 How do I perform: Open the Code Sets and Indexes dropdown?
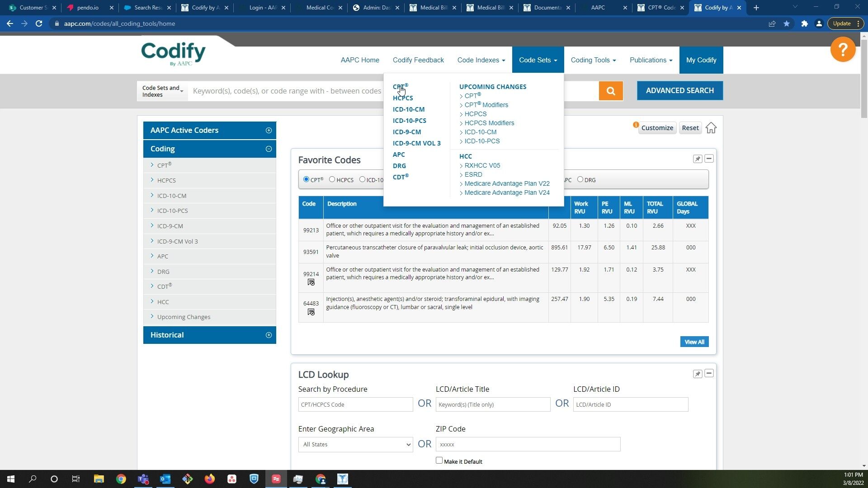click(x=162, y=91)
